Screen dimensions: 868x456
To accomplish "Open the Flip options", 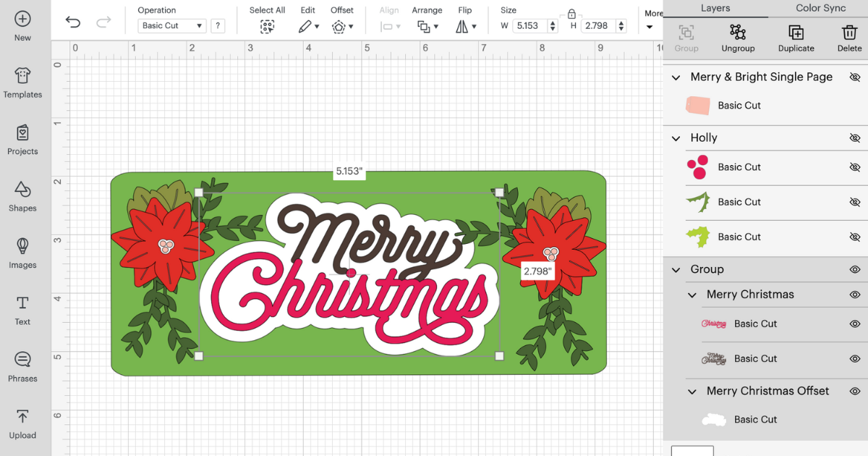I will [x=466, y=27].
